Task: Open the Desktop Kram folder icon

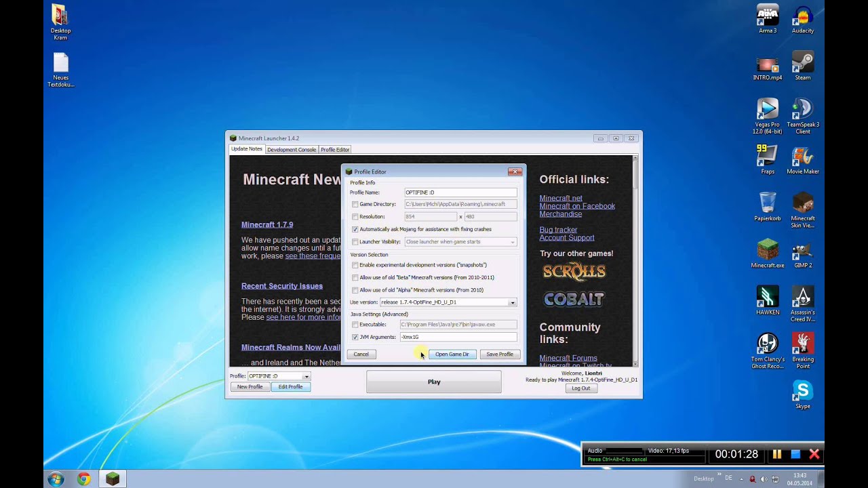Action: point(60,22)
